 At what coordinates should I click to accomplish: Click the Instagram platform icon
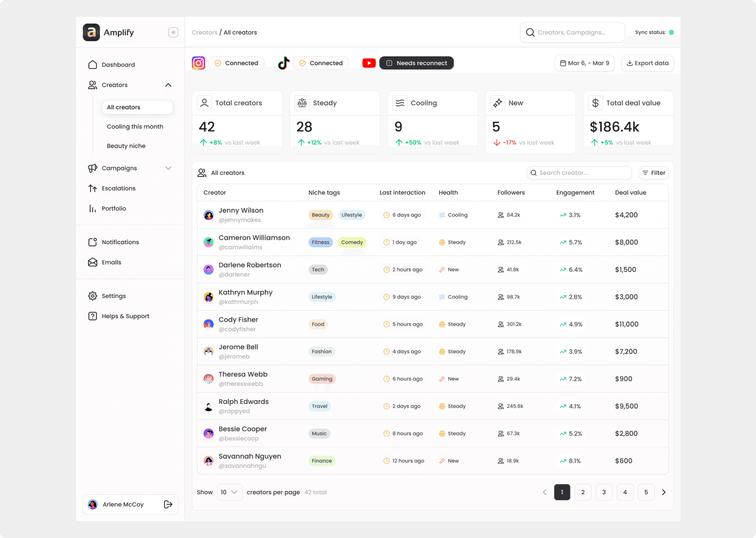(x=198, y=63)
